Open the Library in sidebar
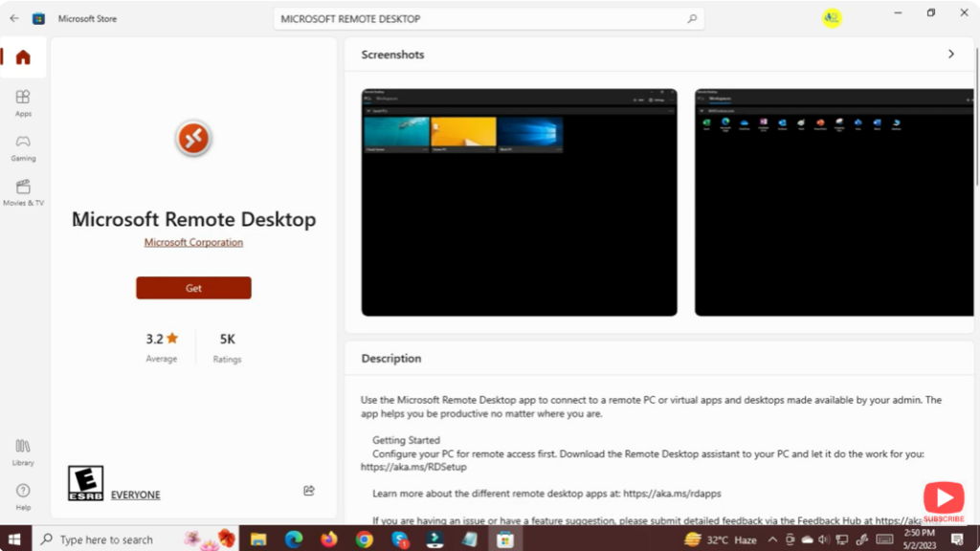Image resolution: width=980 pixels, height=551 pixels. [x=23, y=452]
